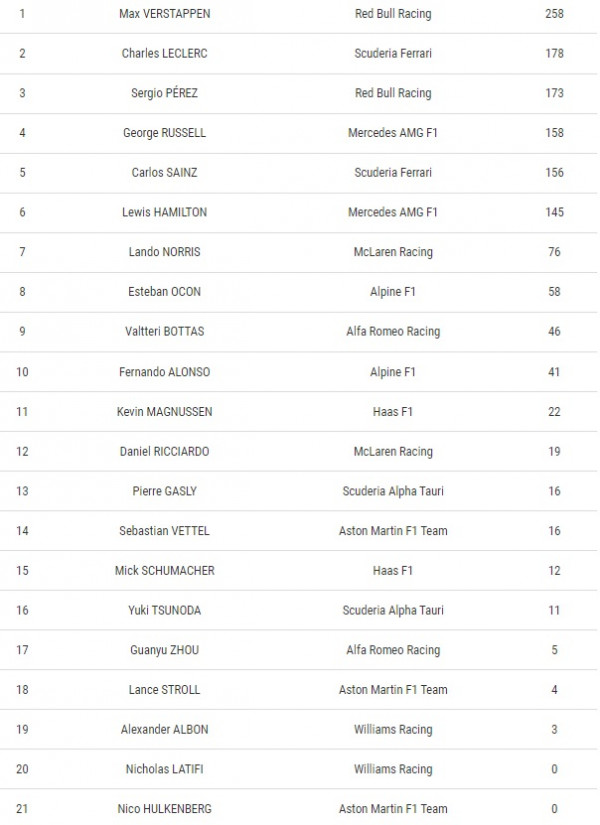
Task: Click Daniel RICCIARDO's McLaren Racing team
Action: tap(393, 451)
